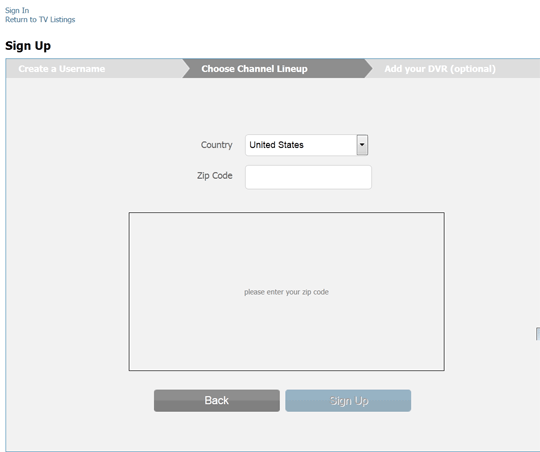Select the Create a Username step
The width and height of the screenshot is (540, 452).
62,69
